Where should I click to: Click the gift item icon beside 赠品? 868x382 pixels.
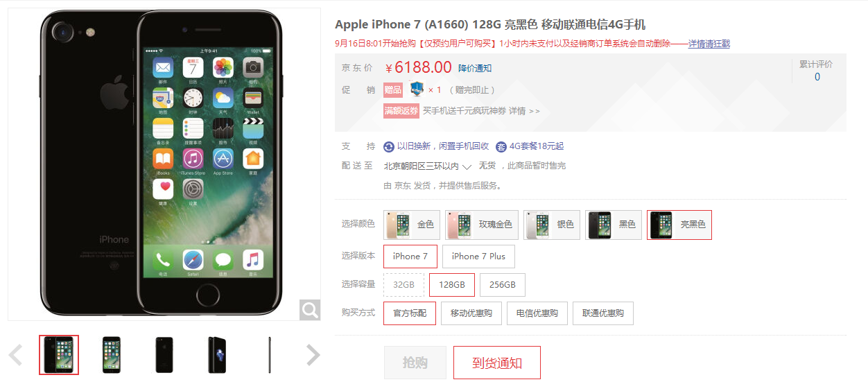(417, 89)
